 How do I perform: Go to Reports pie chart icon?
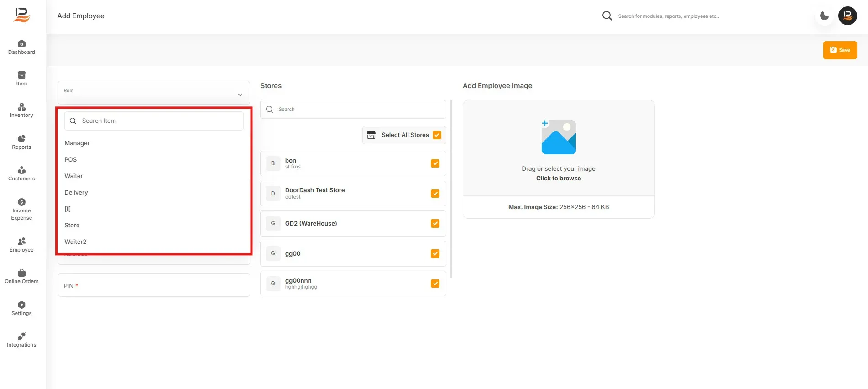(21, 139)
